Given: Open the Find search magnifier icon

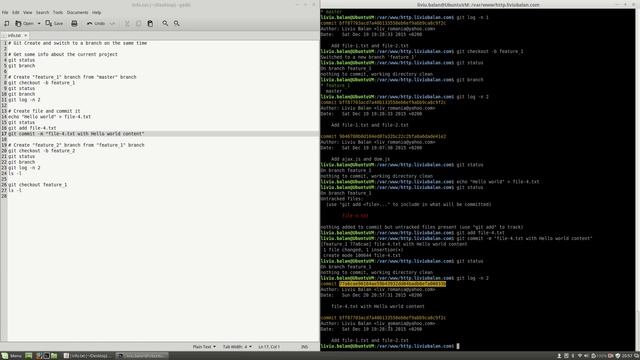Looking at the screenshot, I should 165,23.
